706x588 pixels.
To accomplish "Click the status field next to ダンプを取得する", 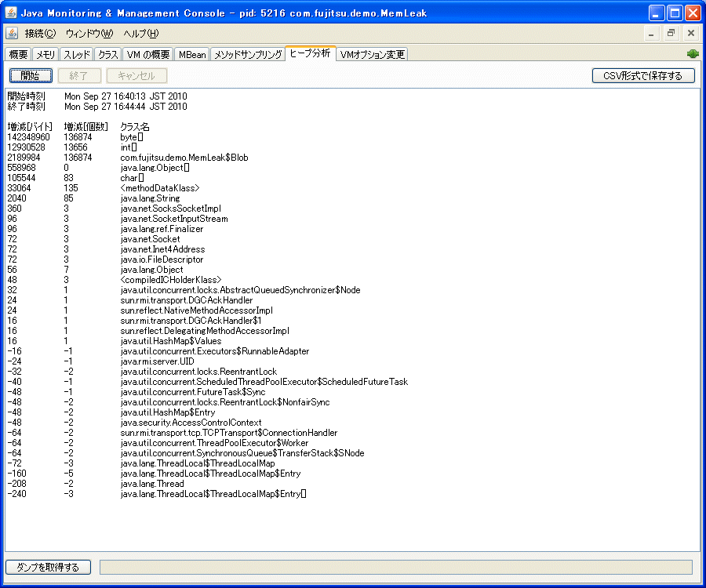I will pos(396,568).
